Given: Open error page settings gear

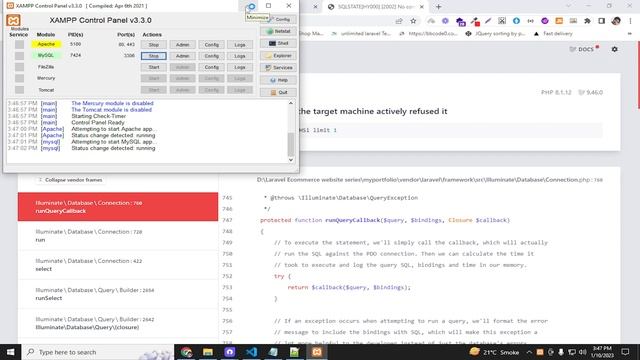Looking at the screenshot, I should (614, 49).
